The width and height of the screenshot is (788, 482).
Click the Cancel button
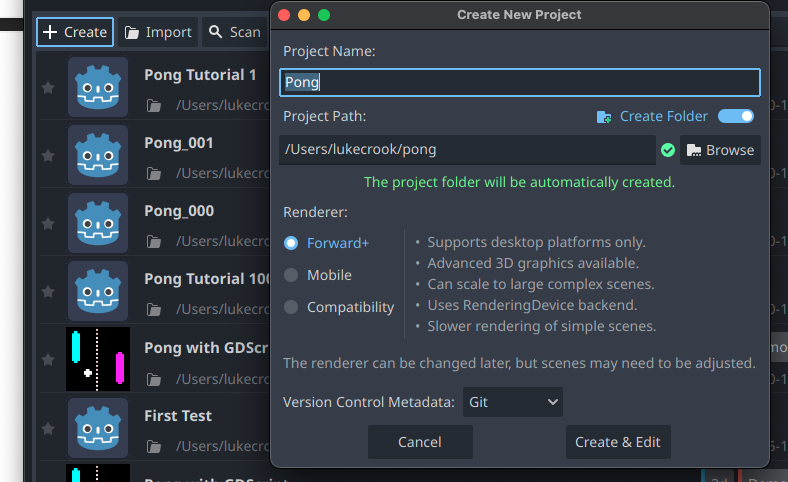tap(420, 442)
